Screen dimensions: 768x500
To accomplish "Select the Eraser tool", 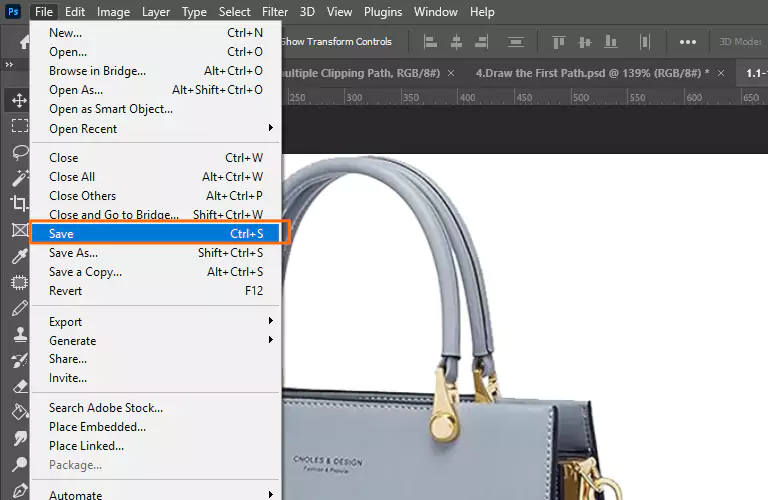I will [19, 386].
